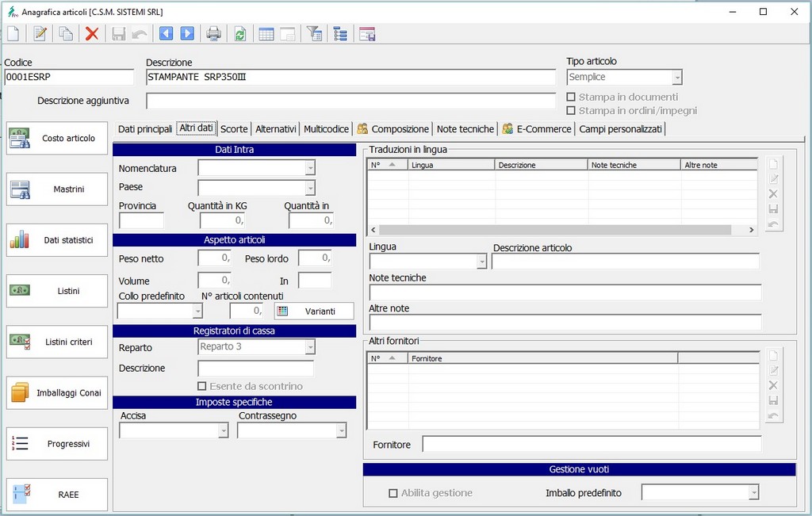The width and height of the screenshot is (812, 516).
Task: Click the pink form-with-floppy toolbar icon
Action: point(367,34)
